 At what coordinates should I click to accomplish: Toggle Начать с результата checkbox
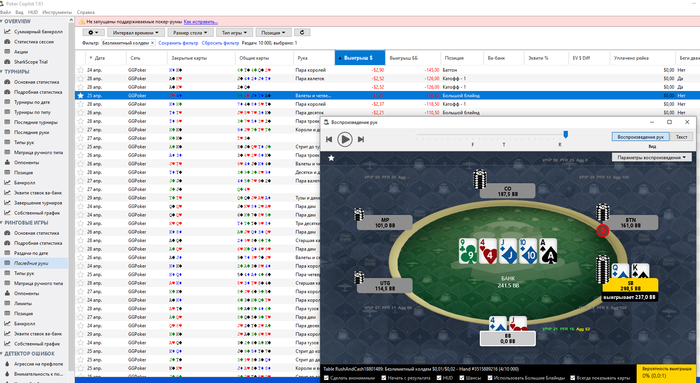point(384,378)
